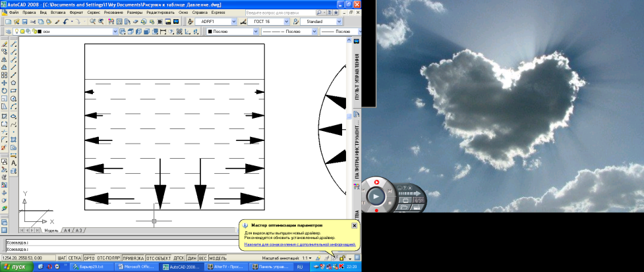Click the help question input field
The height and width of the screenshot is (272, 644).
(280, 13)
